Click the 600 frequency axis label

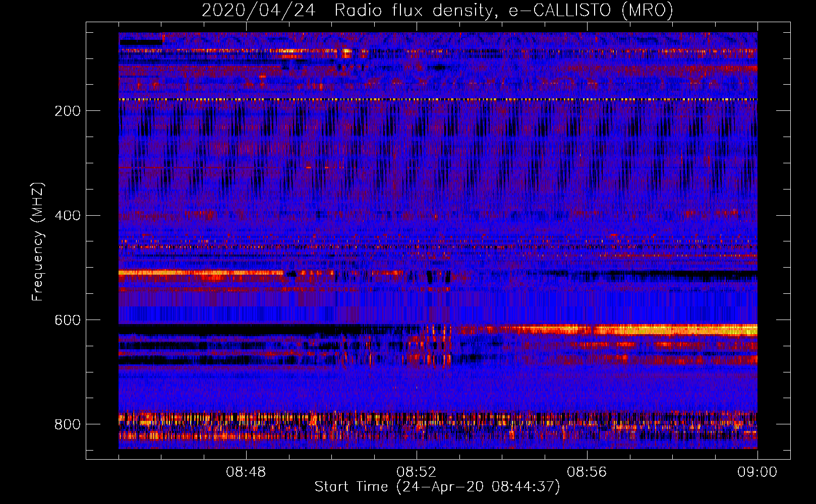pos(68,320)
